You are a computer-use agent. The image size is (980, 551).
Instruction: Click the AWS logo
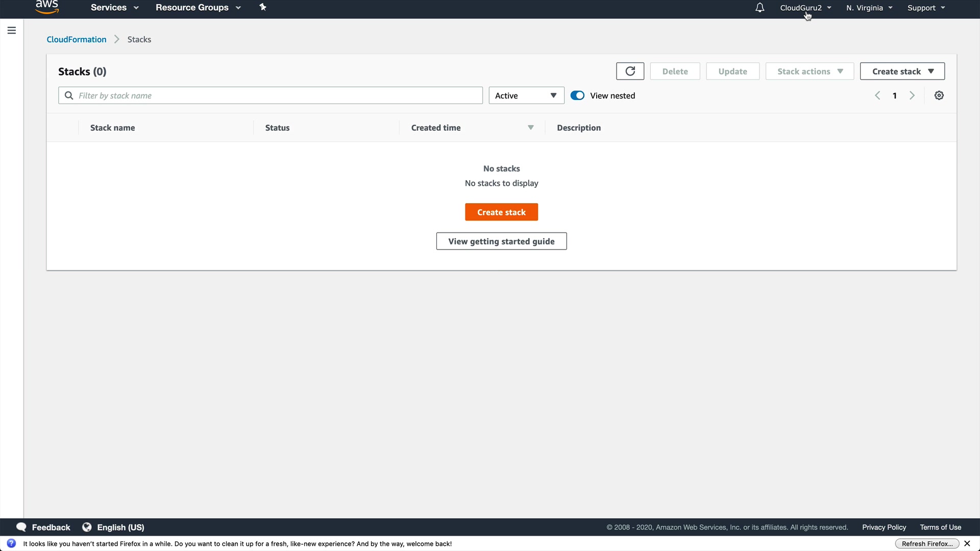[x=47, y=7]
